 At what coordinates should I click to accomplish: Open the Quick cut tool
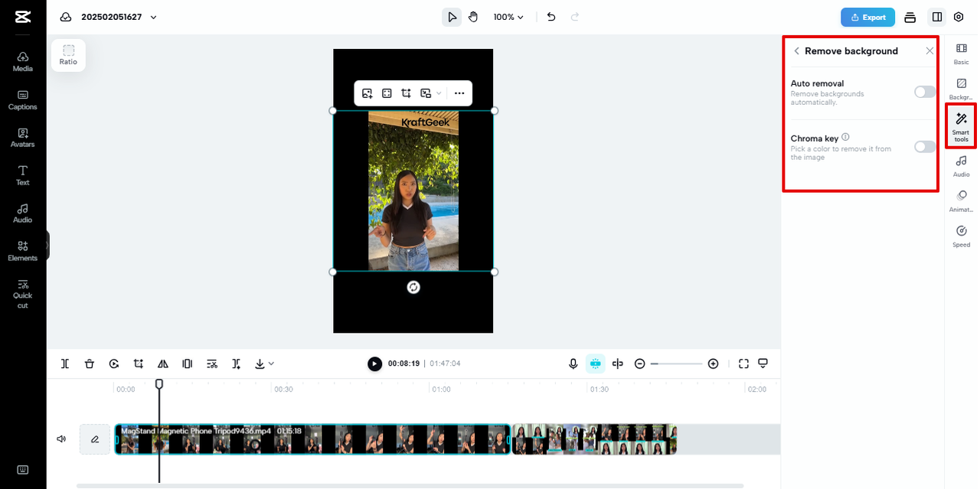tap(23, 294)
